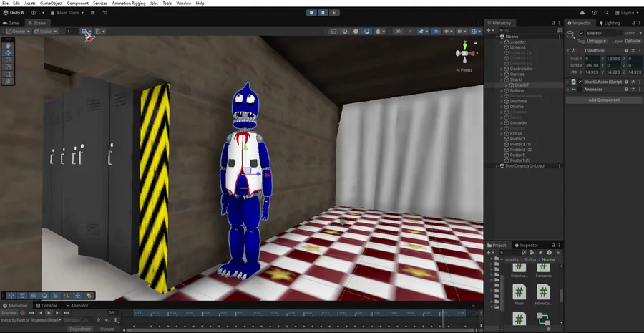Switch to Dopesheet view
Screen dimensions: 644x333
pos(79,329)
